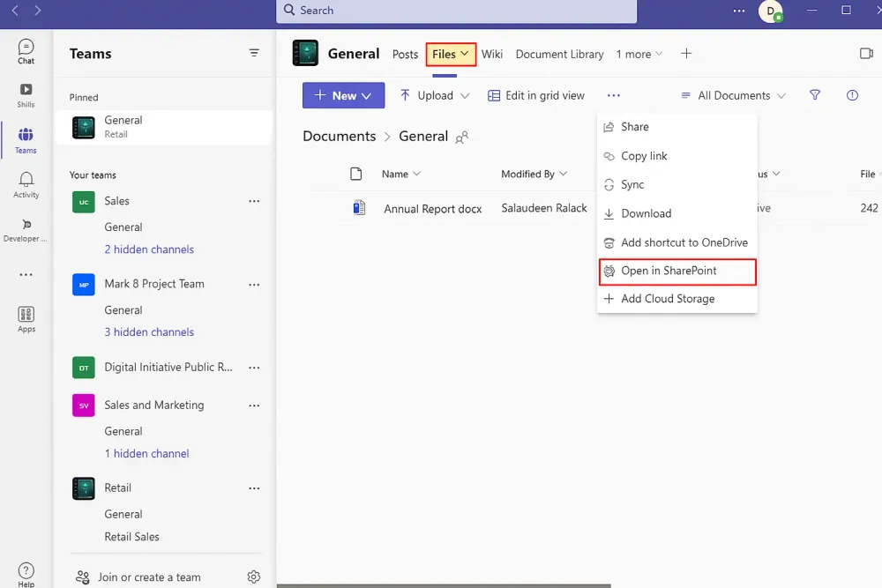Open the filter funnel for documents
882x588 pixels.
[814, 94]
